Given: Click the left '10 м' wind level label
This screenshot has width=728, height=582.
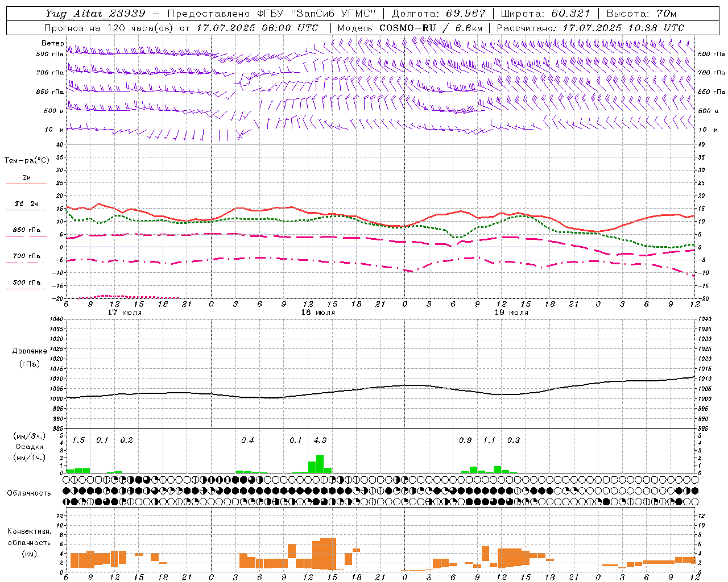Looking at the screenshot, I should point(55,130).
